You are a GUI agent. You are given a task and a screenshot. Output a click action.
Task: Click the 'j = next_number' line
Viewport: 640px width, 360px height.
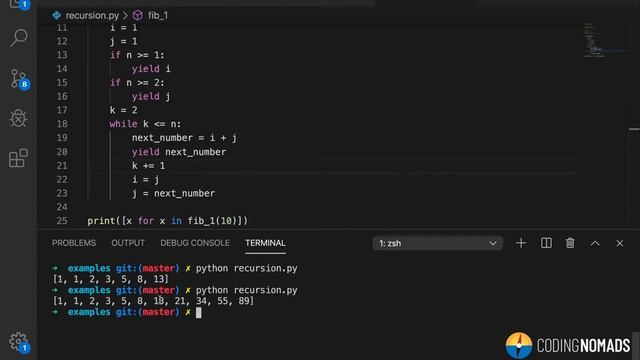tap(173, 193)
